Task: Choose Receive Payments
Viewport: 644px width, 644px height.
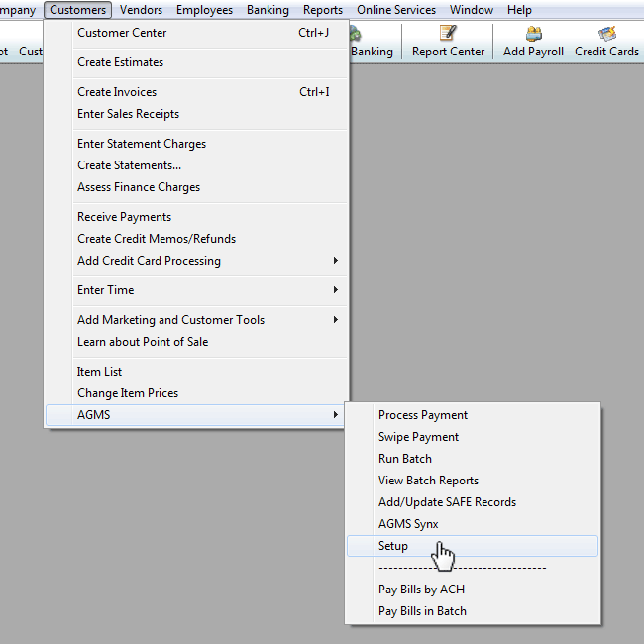Action: pyautogui.click(x=197, y=217)
